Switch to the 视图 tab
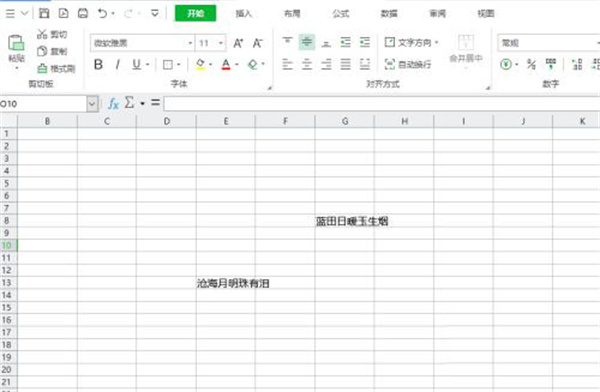 486,14
